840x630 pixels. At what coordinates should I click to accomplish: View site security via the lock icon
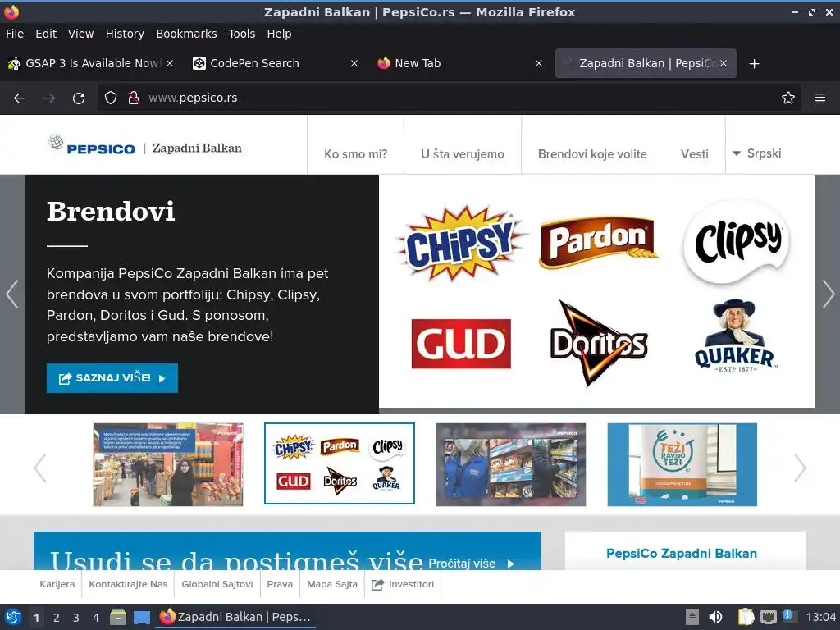pos(134,98)
